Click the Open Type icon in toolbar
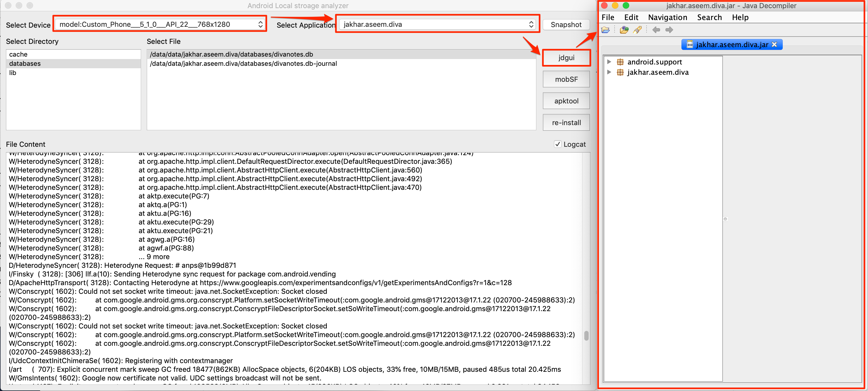This screenshot has width=868, height=391. 624,30
